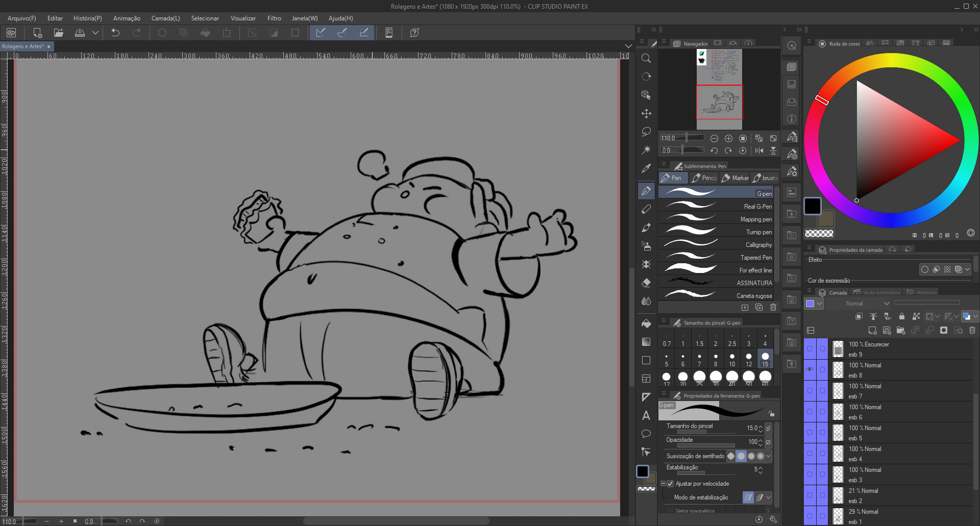Image resolution: width=980 pixels, height=526 pixels.
Task: Toggle visibility of layer esb 3
Action: click(x=810, y=474)
